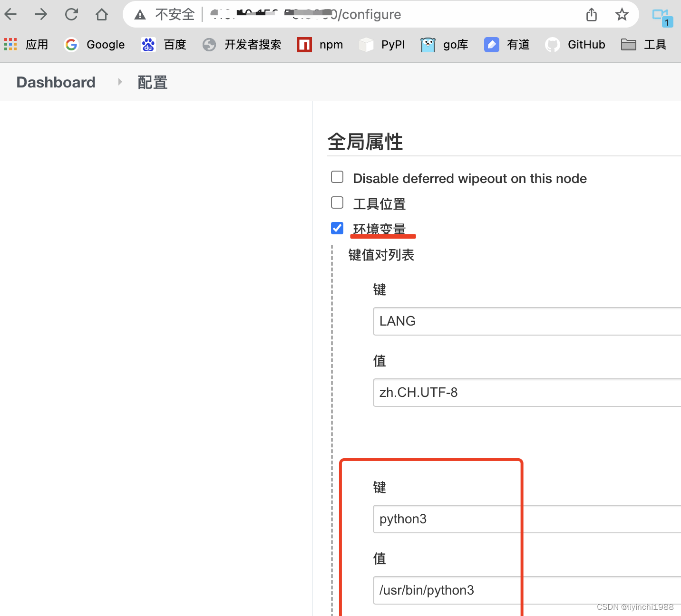
Task: Open the GitHub bookmark
Action: (575, 45)
